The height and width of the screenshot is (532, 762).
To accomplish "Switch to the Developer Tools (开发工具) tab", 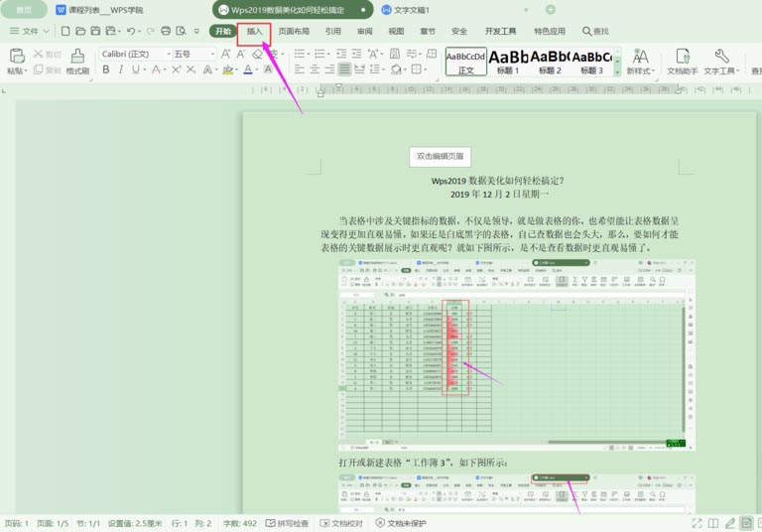I will click(x=500, y=31).
